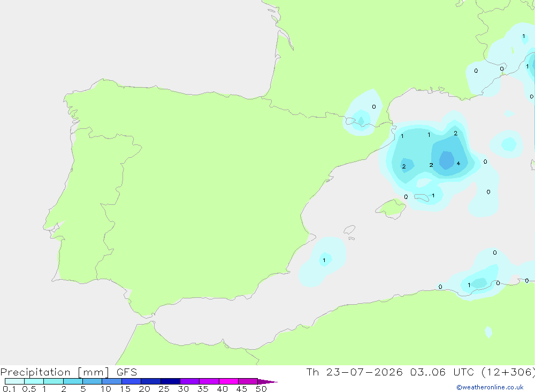The width and height of the screenshot is (535, 392).
Task: Select the 2–5 mm legend color box
Action: 73,381
